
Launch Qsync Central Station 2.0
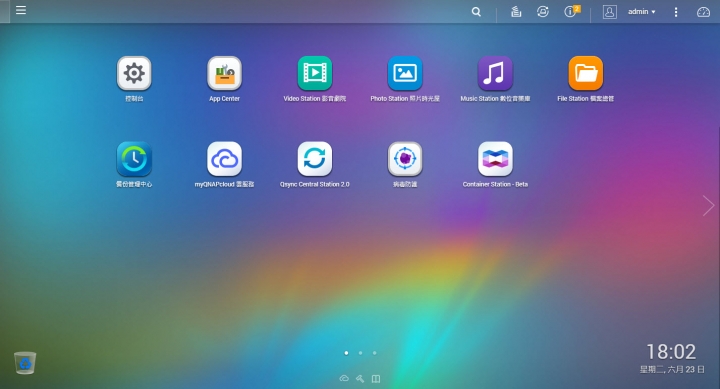[315, 159]
